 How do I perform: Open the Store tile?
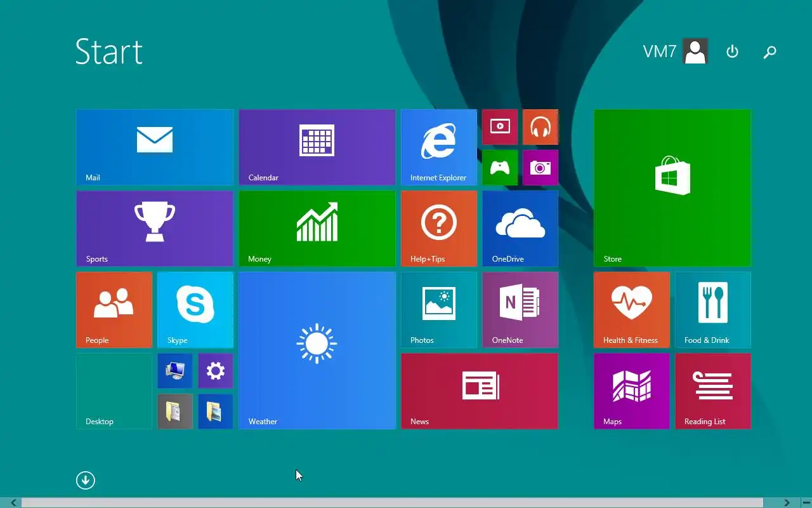(672, 188)
